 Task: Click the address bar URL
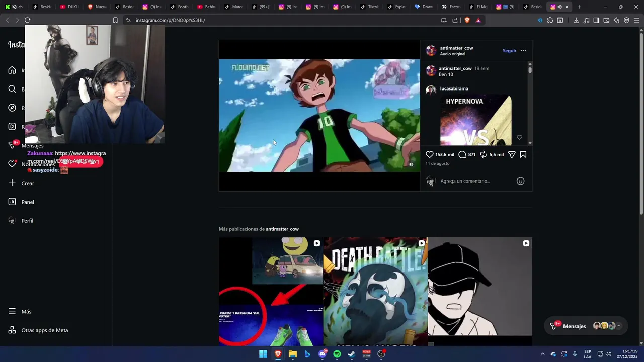pos(171,20)
